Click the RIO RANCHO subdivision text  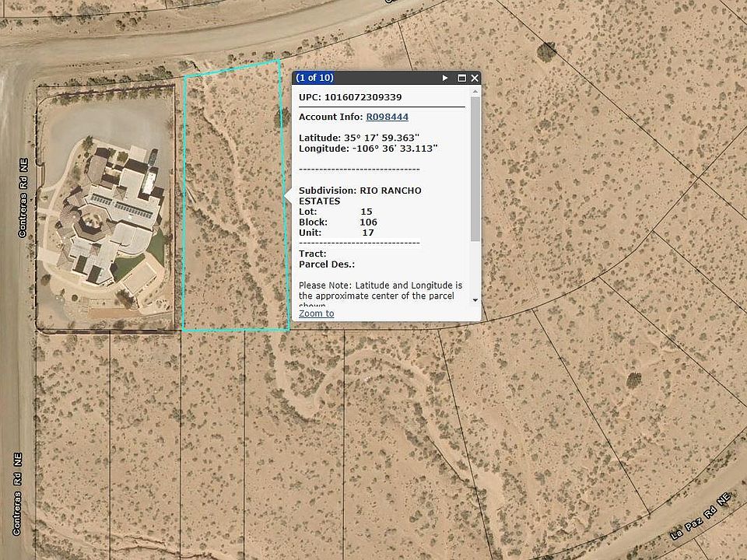coord(391,191)
